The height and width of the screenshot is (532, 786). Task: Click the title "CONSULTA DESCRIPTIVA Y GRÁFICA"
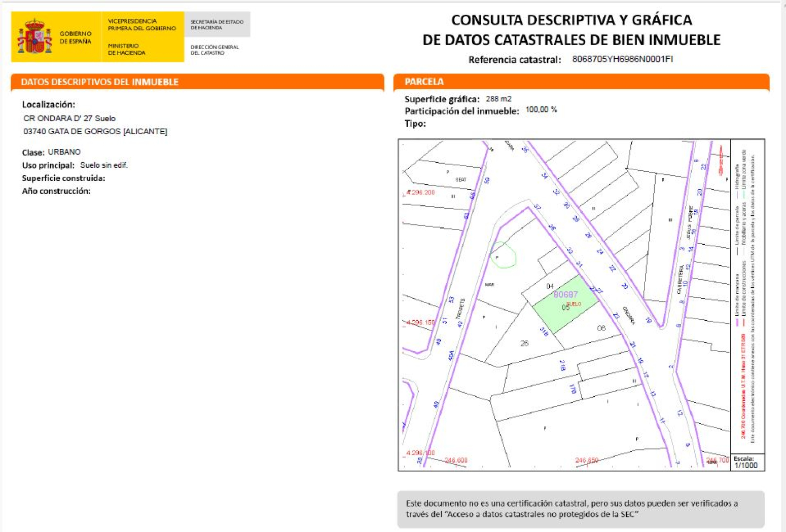(x=571, y=20)
